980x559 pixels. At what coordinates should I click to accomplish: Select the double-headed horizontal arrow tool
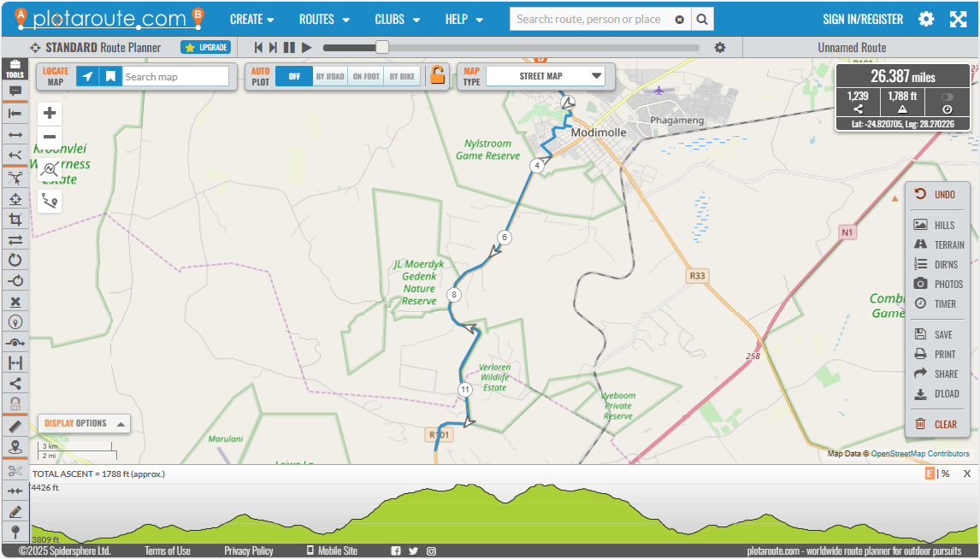tap(15, 134)
